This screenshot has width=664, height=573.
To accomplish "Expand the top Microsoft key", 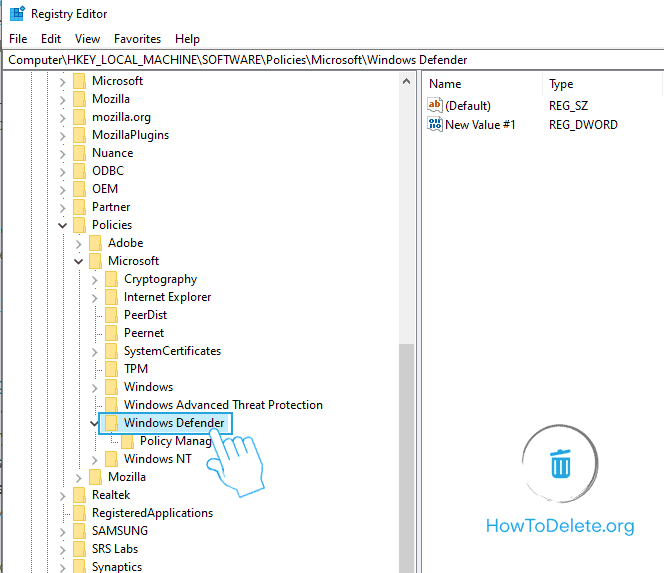I will tap(63, 82).
